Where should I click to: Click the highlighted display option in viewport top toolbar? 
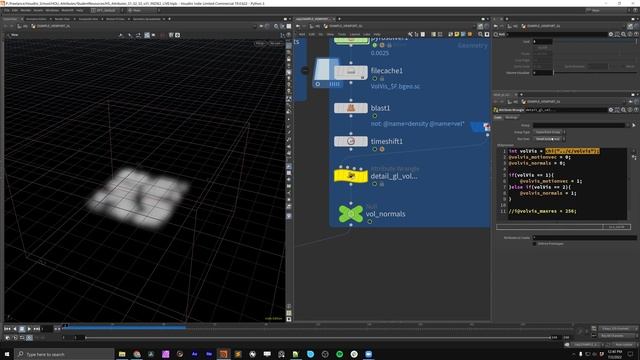[147, 36]
